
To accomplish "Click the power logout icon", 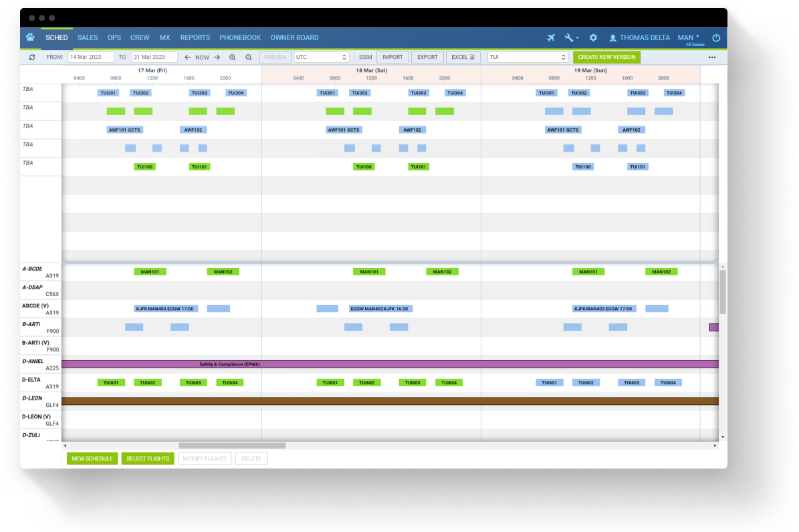I will point(715,37).
